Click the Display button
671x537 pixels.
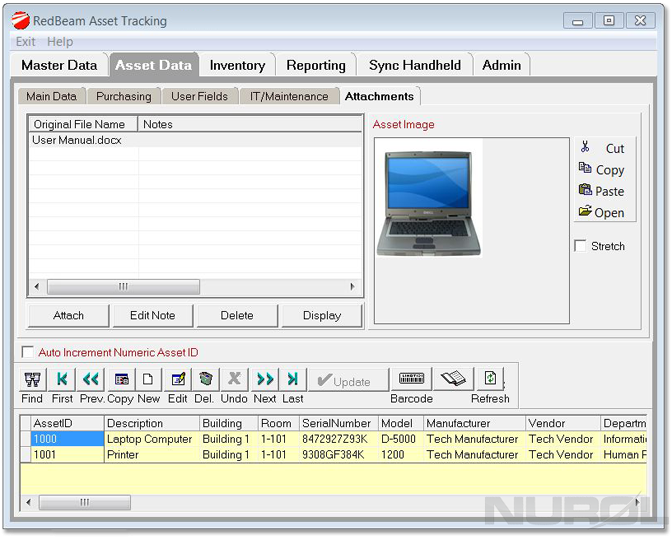[321, 315]
